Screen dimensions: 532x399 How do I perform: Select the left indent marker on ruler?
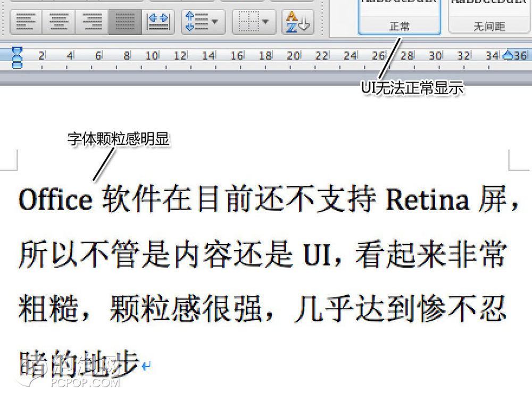tap(17, 58)
